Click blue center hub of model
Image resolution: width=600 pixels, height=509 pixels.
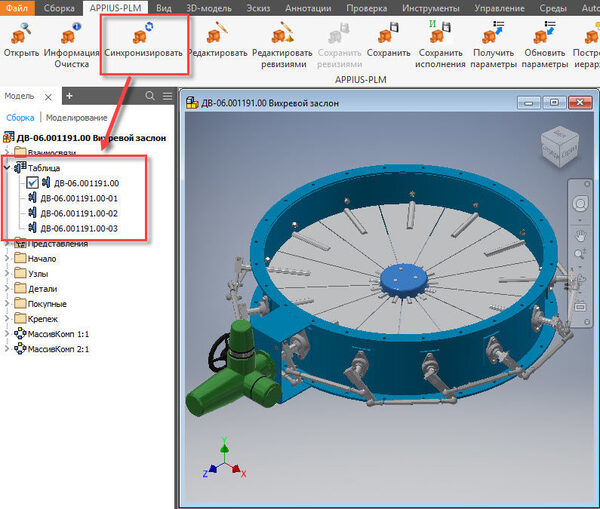coord(403,279)
